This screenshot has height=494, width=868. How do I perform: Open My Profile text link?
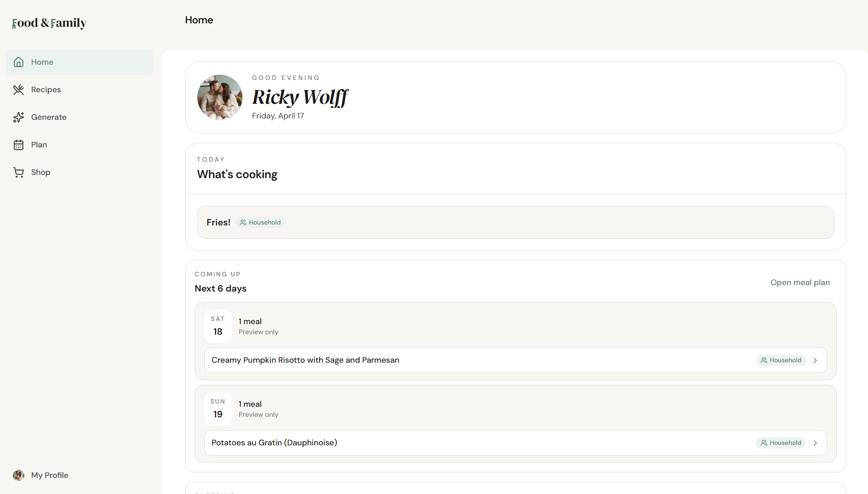(50, 475)
